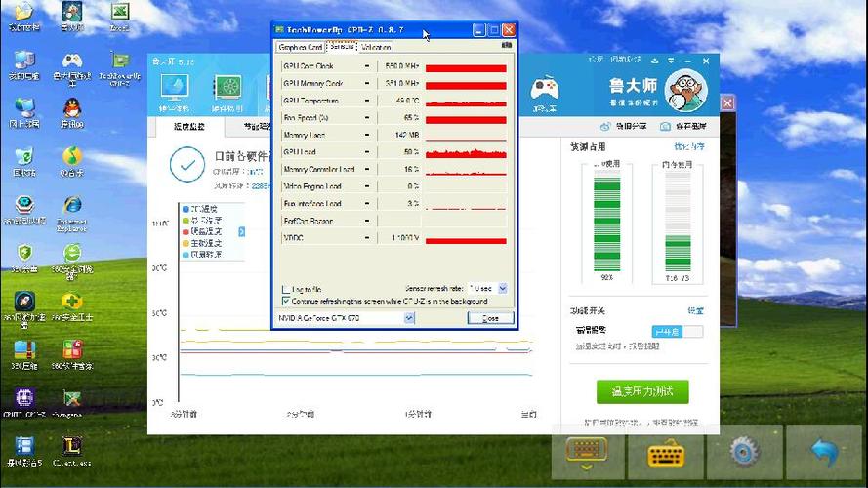Uncheck Continue refreshing in background checkbox
The height and width of the screenshot is (488, 868).
tap(286, 301)
